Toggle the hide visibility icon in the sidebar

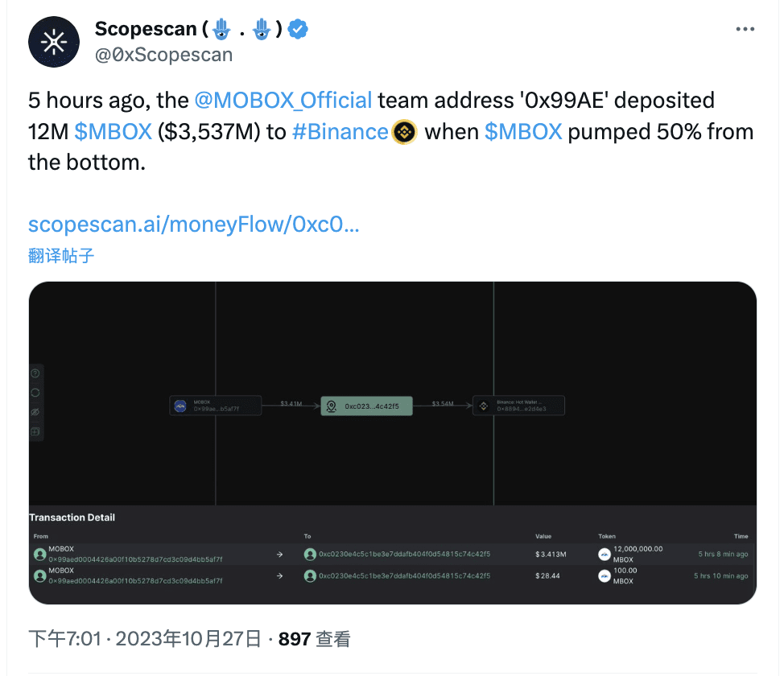[x=35, y=411]
